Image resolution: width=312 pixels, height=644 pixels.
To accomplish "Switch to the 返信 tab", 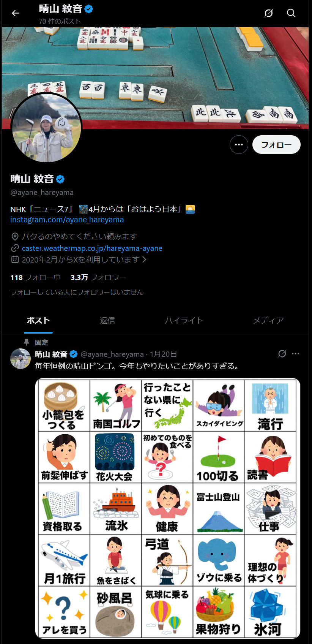I will 107,320.
